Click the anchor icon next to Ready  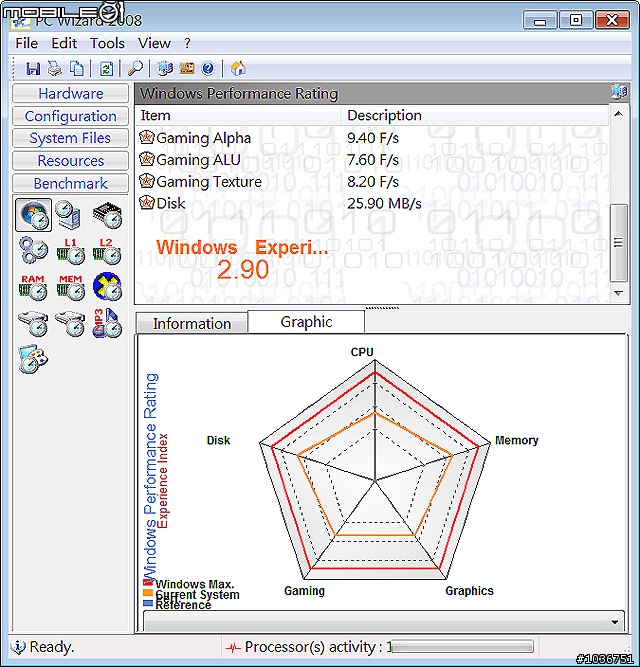(17, 647)
